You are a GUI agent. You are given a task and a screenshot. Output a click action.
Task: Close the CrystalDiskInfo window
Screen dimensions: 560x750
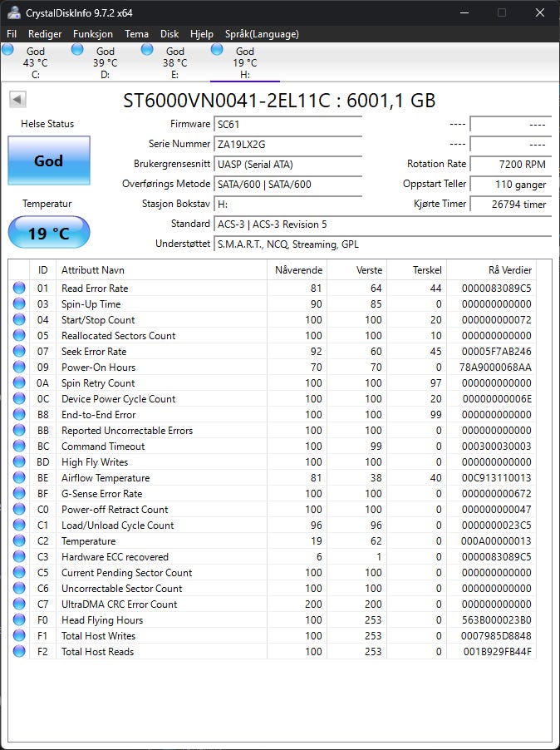pos(540,12)
